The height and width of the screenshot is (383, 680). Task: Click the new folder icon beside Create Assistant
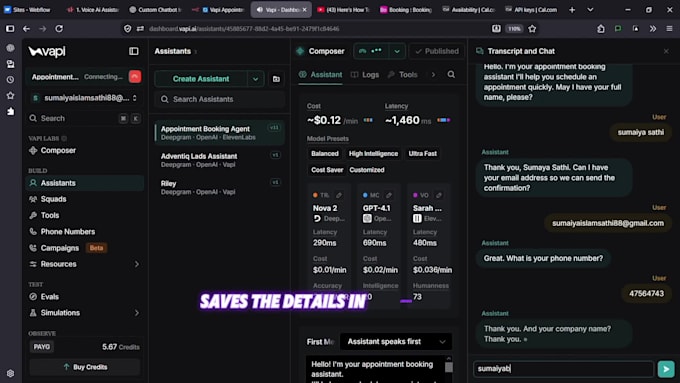(x=276, y=79)
